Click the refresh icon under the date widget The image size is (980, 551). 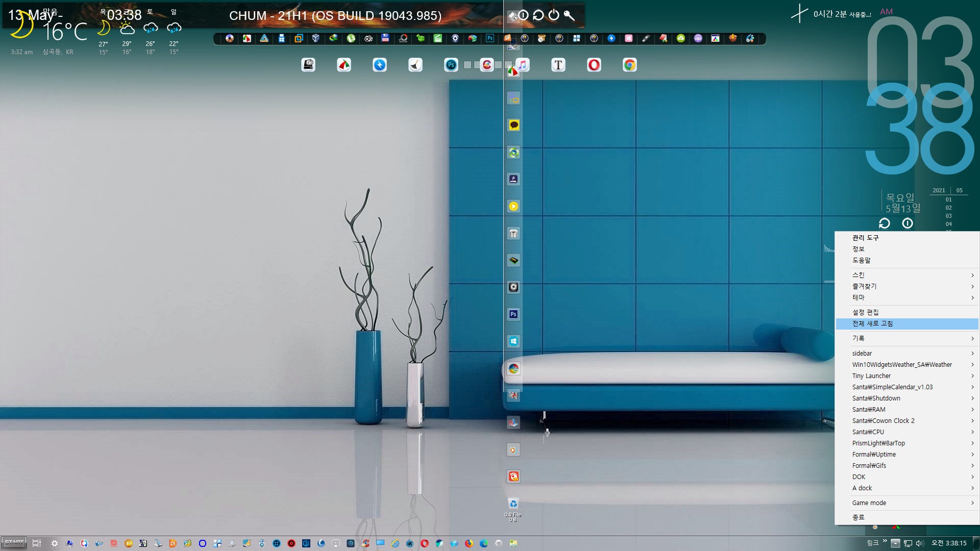(x=885, y=223)
